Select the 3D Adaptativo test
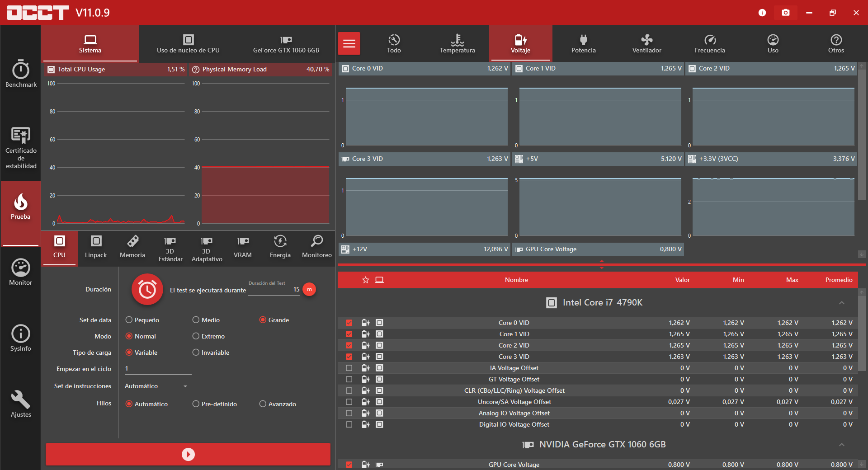Viewport: 868px width, 470px height. pos(207,249)
